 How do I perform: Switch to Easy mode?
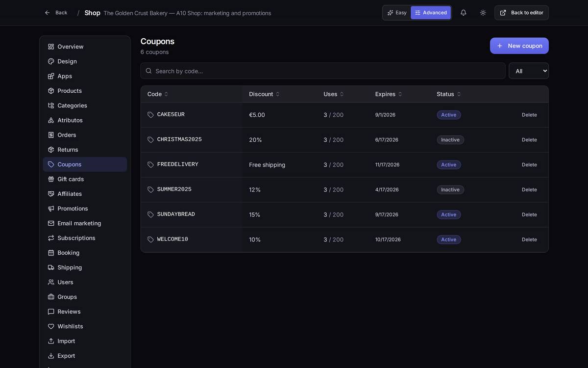click(x=397, y=13)
